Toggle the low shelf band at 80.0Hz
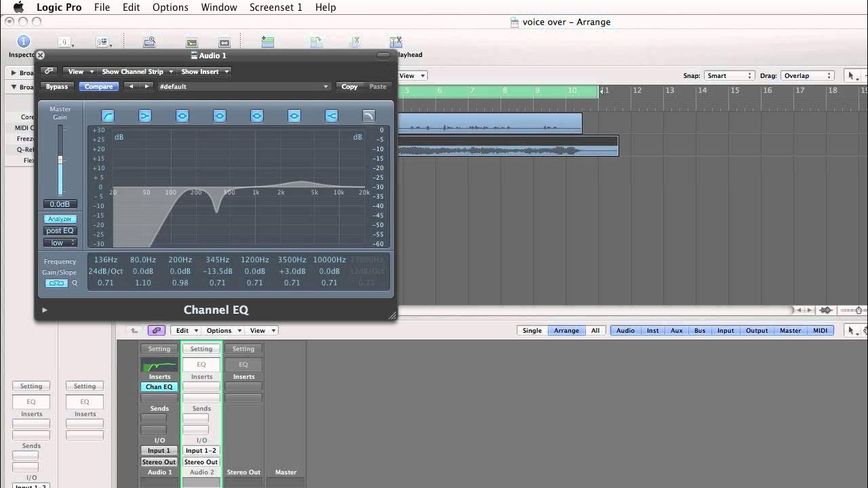This screenshot has width=868, height=488. (x=145, y=116)
